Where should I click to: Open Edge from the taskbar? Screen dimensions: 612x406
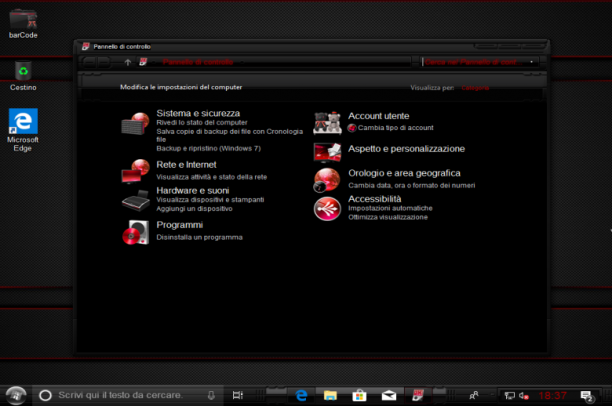click(301, 396)
